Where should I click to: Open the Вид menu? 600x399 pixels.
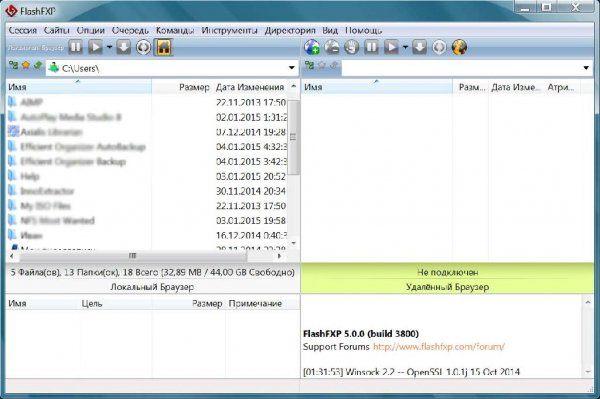pos(330,30)
